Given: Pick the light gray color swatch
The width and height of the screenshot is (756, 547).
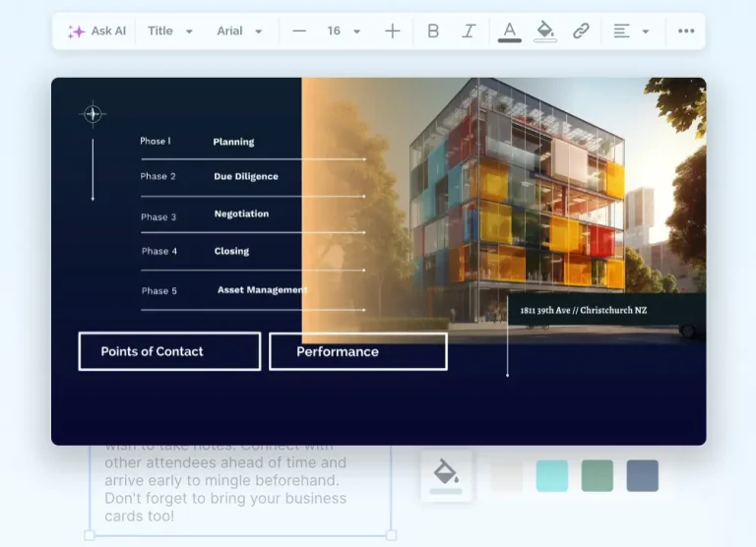Looking at the screenshot, I should [x=507, y=475].
